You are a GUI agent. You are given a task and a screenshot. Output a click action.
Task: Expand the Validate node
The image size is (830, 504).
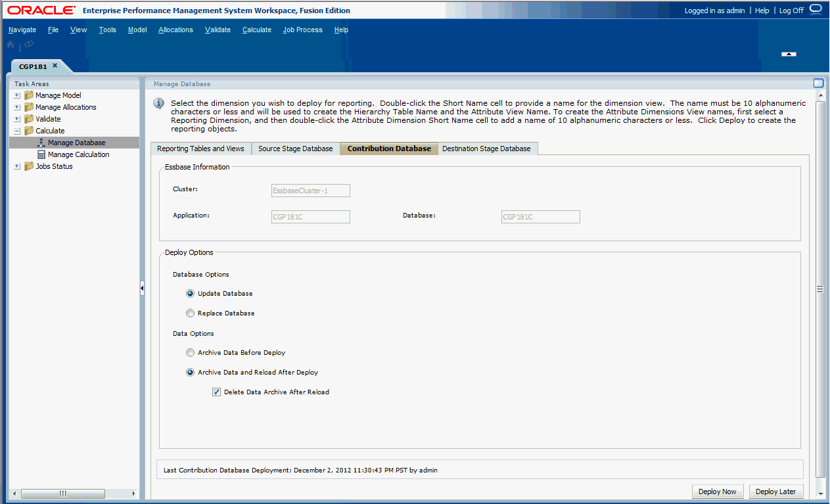[x=17, y=119]
